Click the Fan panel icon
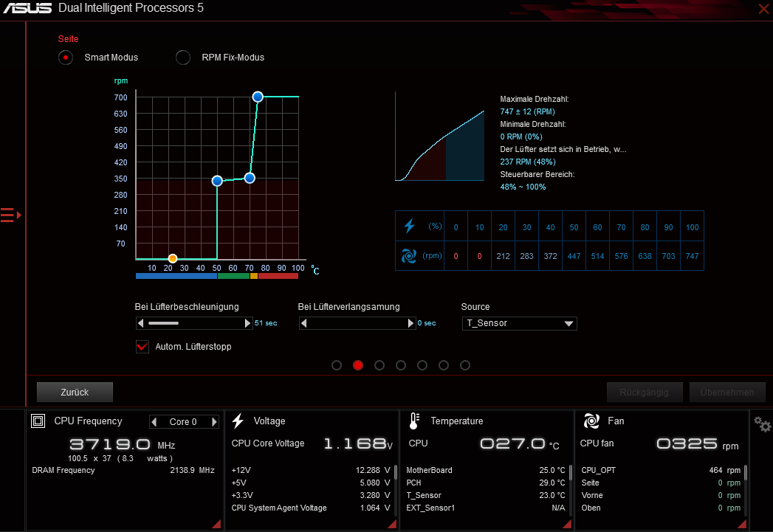This screenshot has width=773, height=532. (x=591, y=421)
